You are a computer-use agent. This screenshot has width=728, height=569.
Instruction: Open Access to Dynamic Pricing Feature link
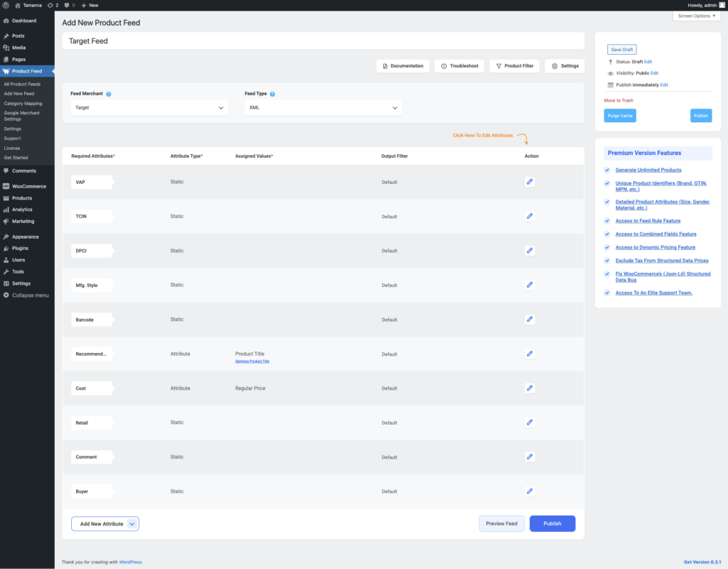(655, 247)
